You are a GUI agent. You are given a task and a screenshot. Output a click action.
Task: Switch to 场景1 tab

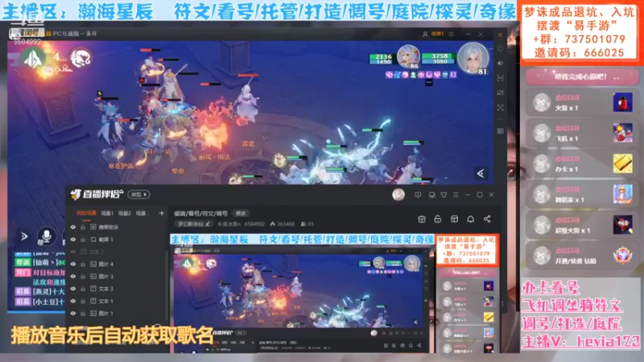[107, 213]
